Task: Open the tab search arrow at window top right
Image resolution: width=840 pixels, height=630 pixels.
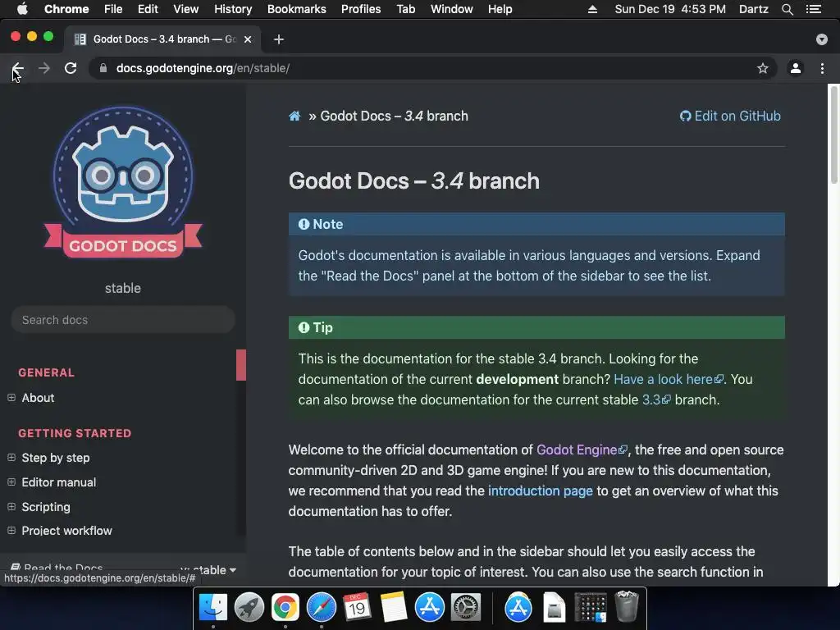Action: pyautogui.click(x=821, y=39)
